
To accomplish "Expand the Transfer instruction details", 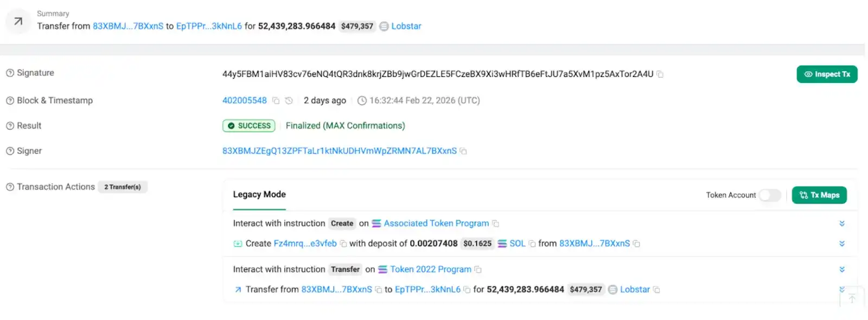I will (x=842, y=270).
